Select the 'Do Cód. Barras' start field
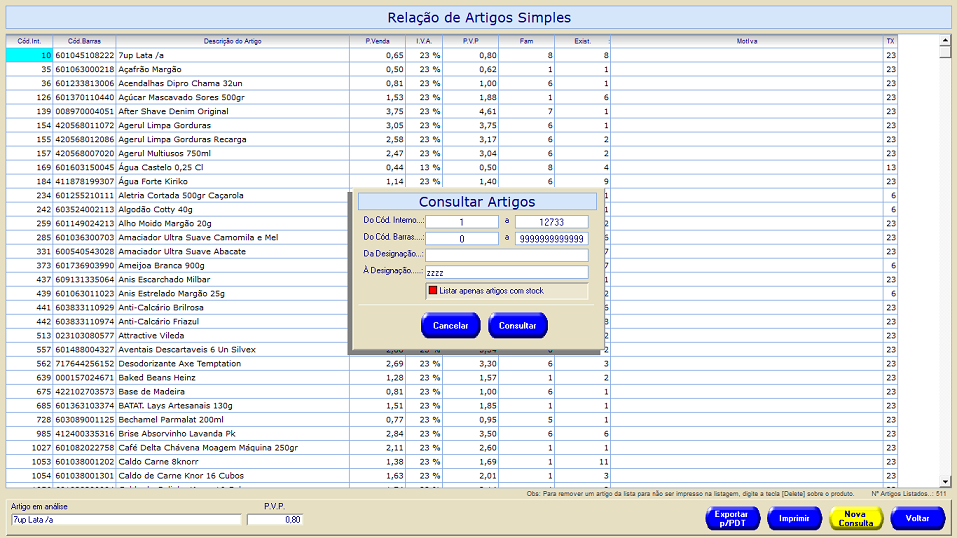957x538 pixels. (x=462, y=238)
